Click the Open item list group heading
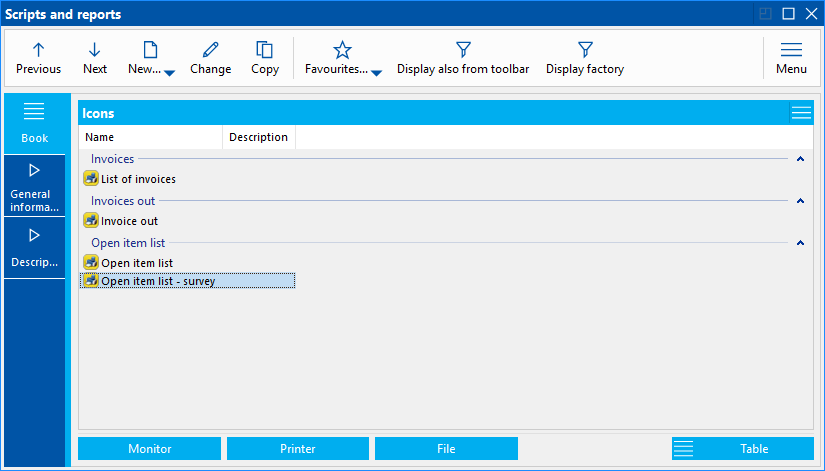 coord(128,243)
